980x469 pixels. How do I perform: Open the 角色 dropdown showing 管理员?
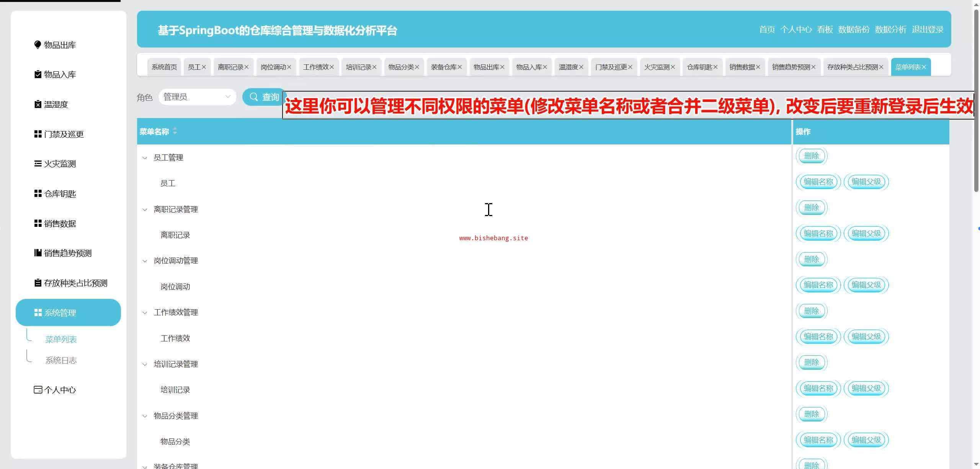(x=197, y=97)
